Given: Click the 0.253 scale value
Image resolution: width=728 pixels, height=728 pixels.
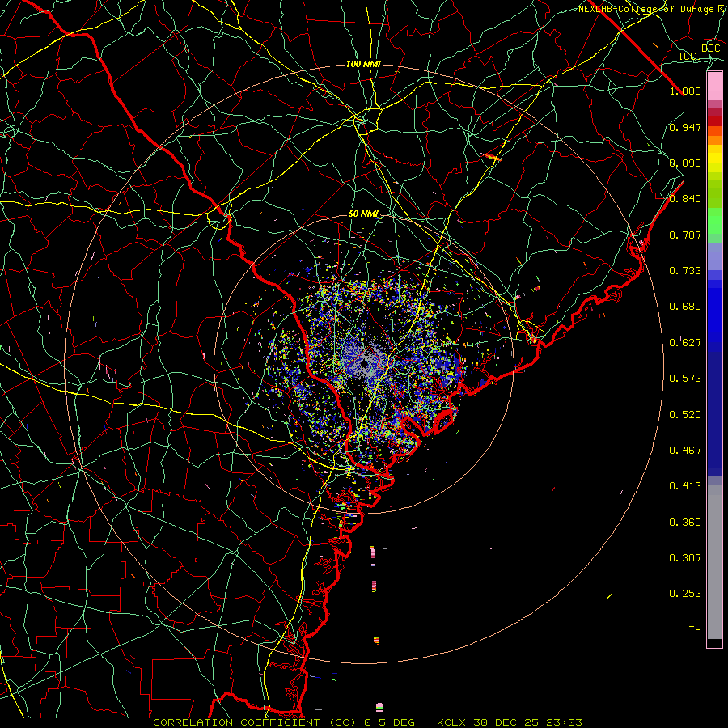Looking at the screenshot, I should coord(685,594).
